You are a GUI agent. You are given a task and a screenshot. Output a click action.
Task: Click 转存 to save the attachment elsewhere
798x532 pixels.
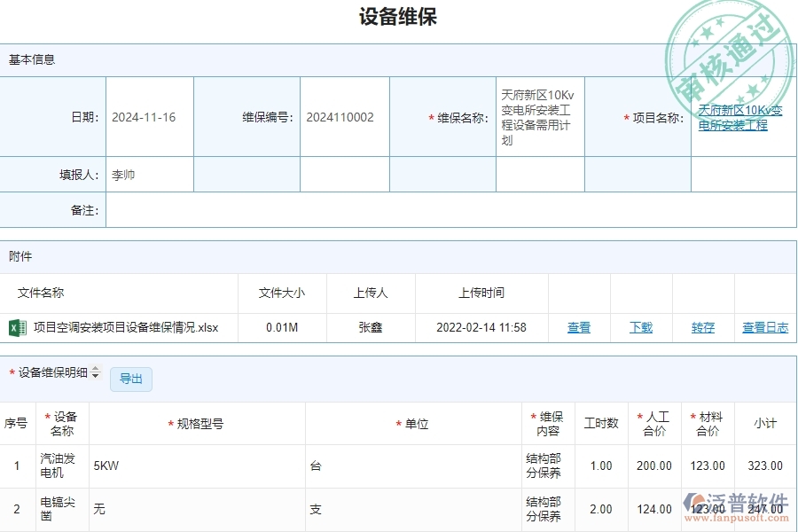coord(701,327)
